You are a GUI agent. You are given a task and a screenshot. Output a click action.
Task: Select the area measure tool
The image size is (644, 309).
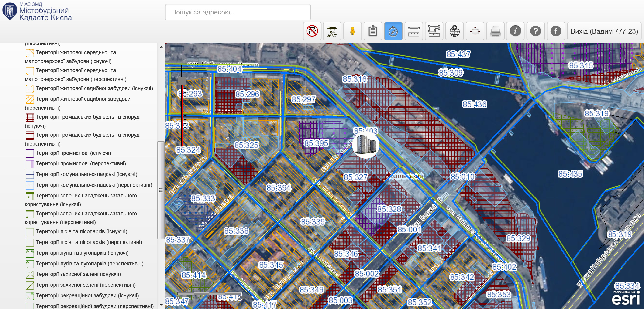[x=434, y=31]
